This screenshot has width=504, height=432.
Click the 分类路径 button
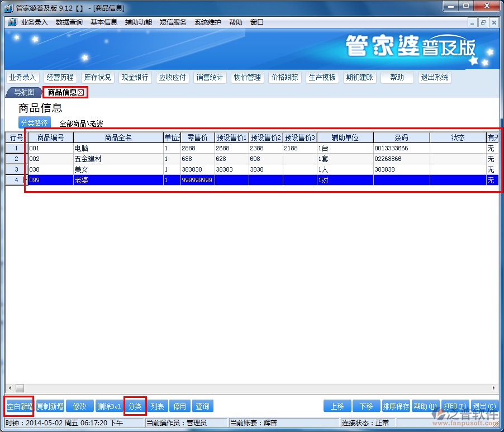(34, 124)
